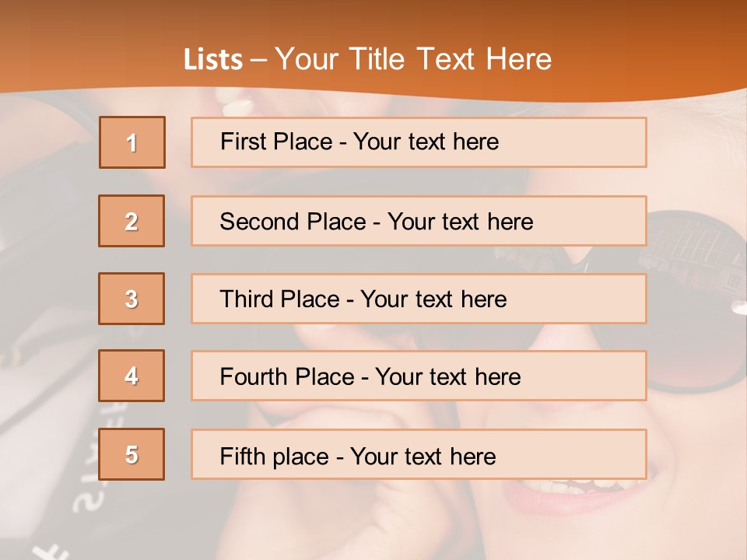The width and height of the screenshot is (747, 560).
Task: Click the bold word Lists in title
Action: click(213, 60)
